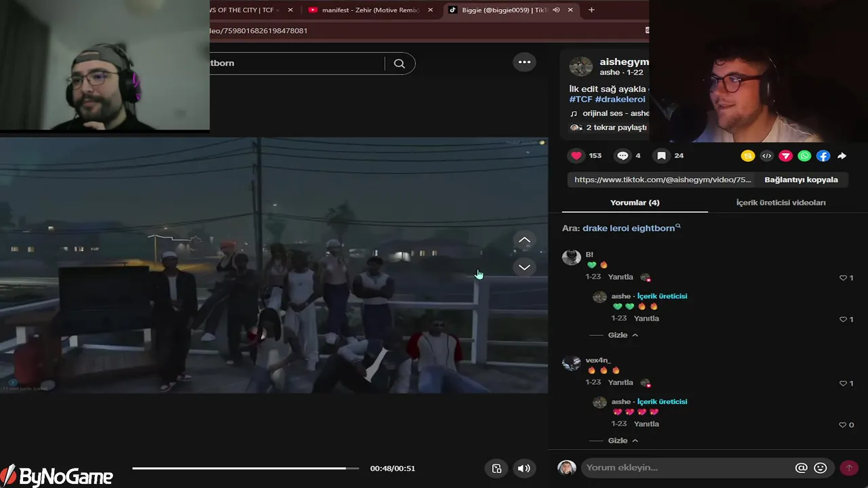Click the TikTok search text field

click(x=296, y=63)
